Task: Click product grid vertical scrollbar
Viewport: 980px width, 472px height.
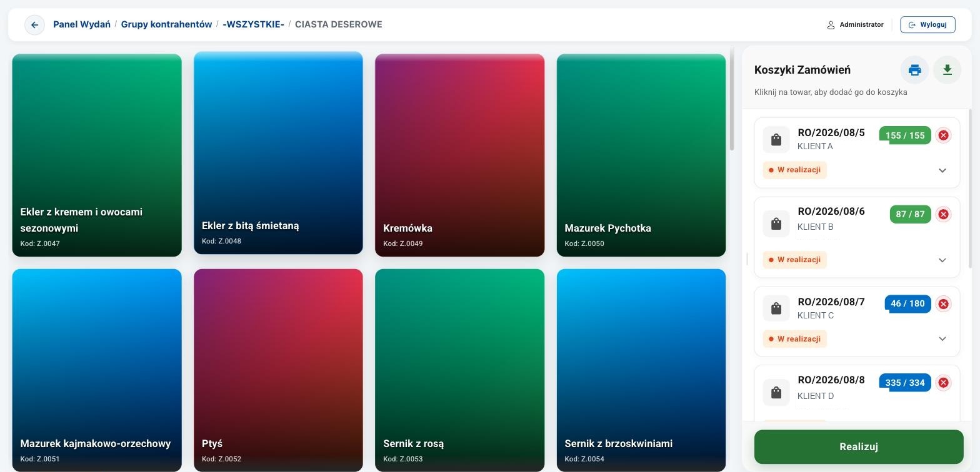Action: pos(732,99)
